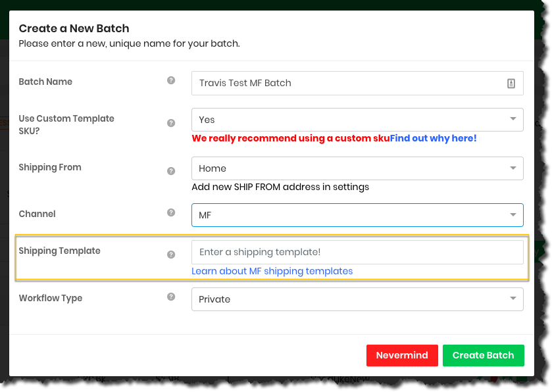This screenshot has height=392, width=552.
Task: Expand the Use Custom Template SKU dropdown
Action: coord(357,120)
